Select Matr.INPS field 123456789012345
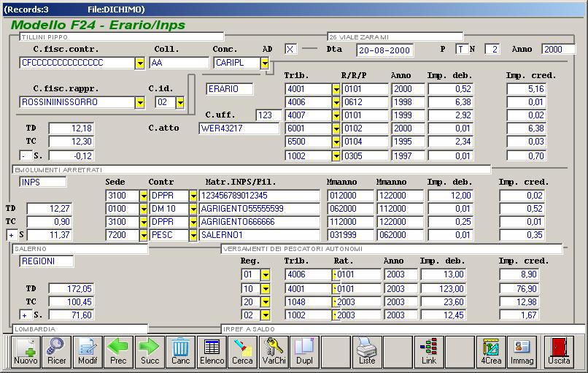The height and width of the screenshot is (373, 588). pyautogui.click(x=260, y=196)
